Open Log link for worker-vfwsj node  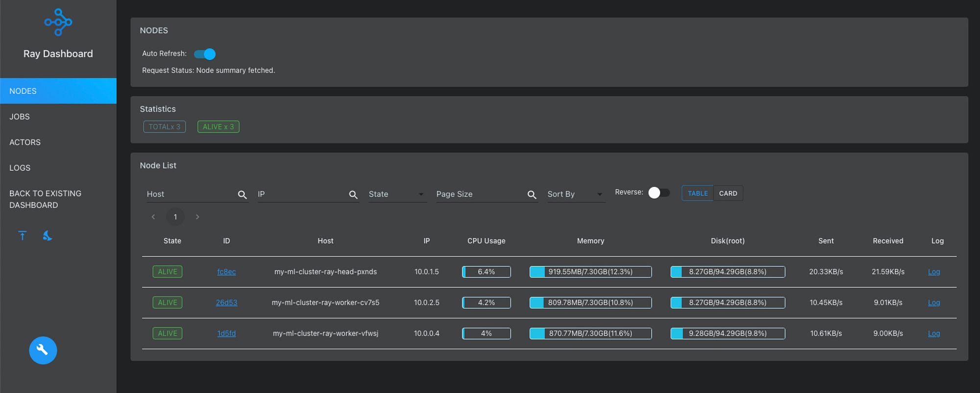(934, 333)
